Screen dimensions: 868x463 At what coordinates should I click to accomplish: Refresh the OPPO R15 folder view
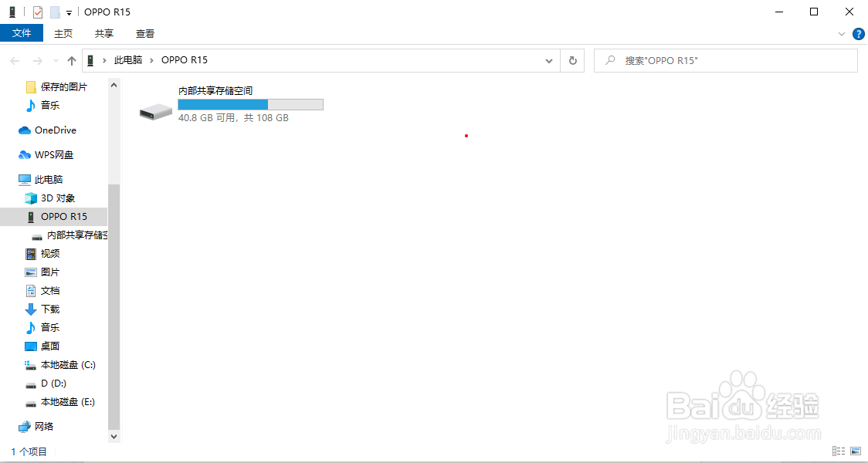[573, 60]
